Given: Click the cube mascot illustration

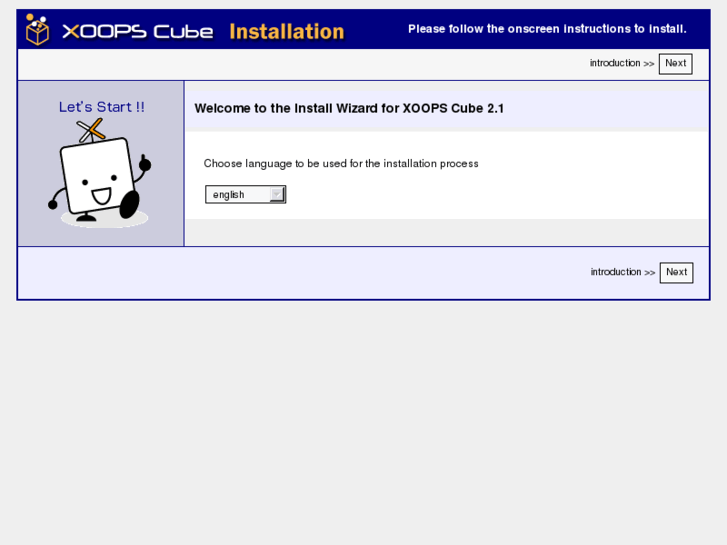Looking at the screenshot, I should tap(100, 173).
